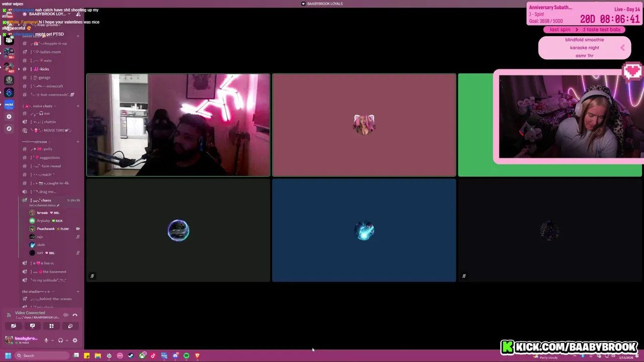
Task: Select user Krybaby in voice list
Action: point(54,221)
